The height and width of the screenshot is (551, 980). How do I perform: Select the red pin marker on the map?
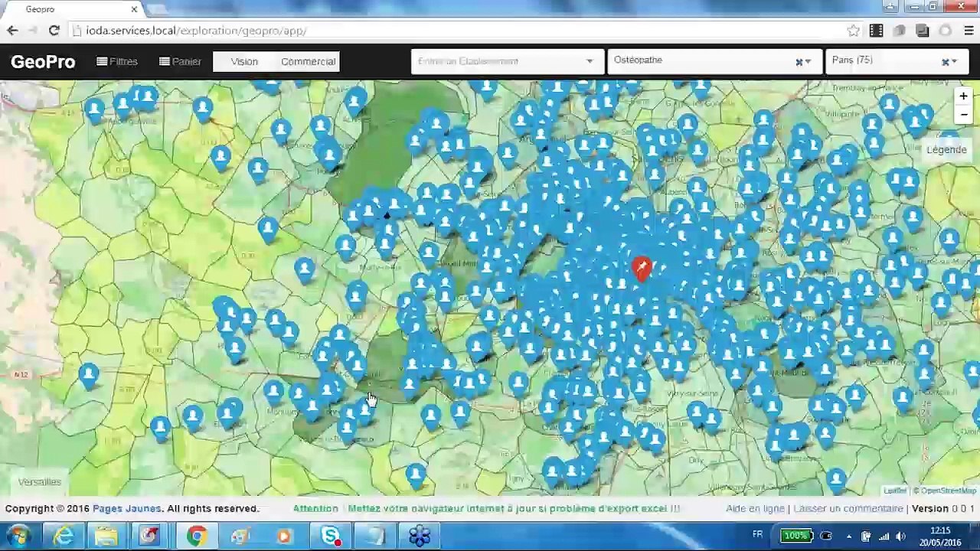click(x=642, y=268)
